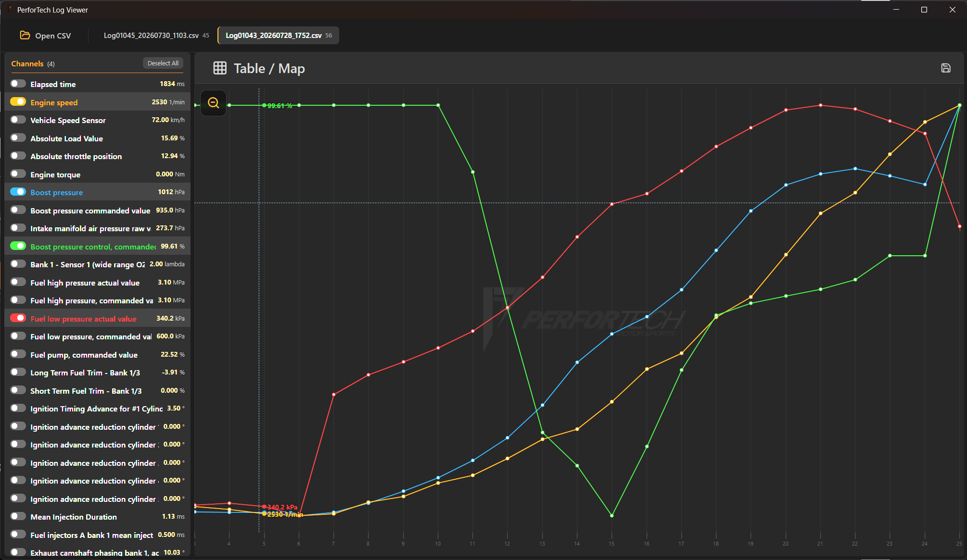Viewport: 967px width, 560px height.
Task: Click the zoom out magnifier icon
Action: (213, 102)
